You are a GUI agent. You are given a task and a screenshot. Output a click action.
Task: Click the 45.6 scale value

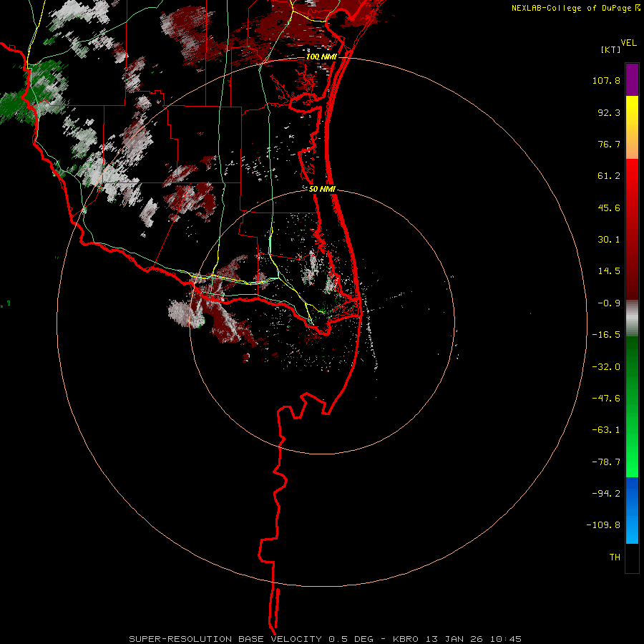click(609, 208)
